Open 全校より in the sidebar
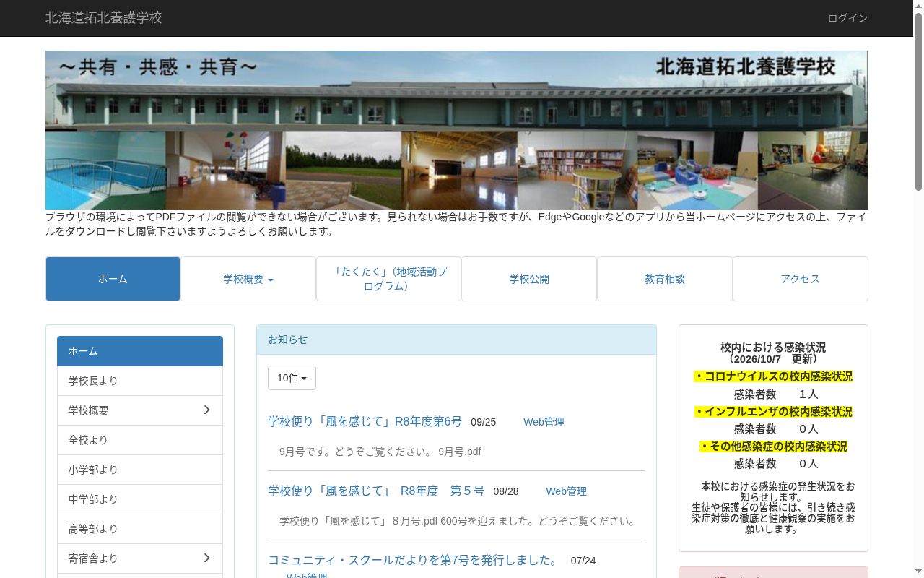The width and height of the screenshot is (924, 578). point(140,440)
